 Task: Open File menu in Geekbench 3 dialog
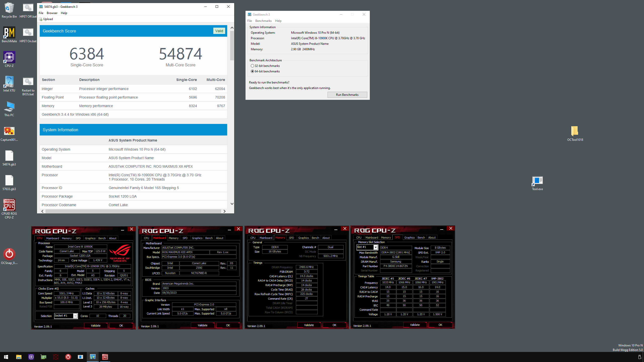click(250, 21)
